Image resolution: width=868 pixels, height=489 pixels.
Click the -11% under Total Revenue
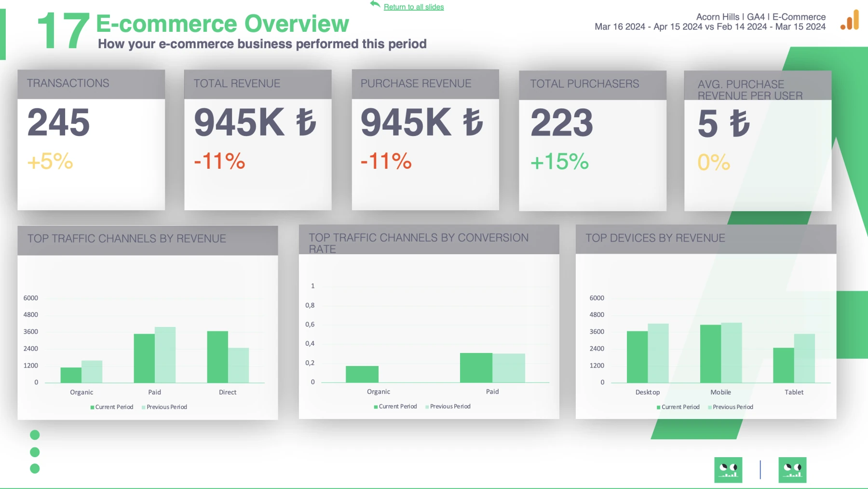pyautogui.click(x=219, y=162)
